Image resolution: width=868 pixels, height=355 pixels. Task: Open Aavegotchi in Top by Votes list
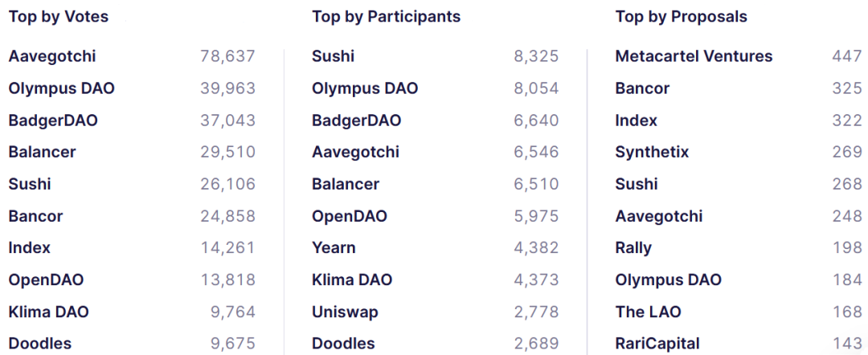coord(52,56)
